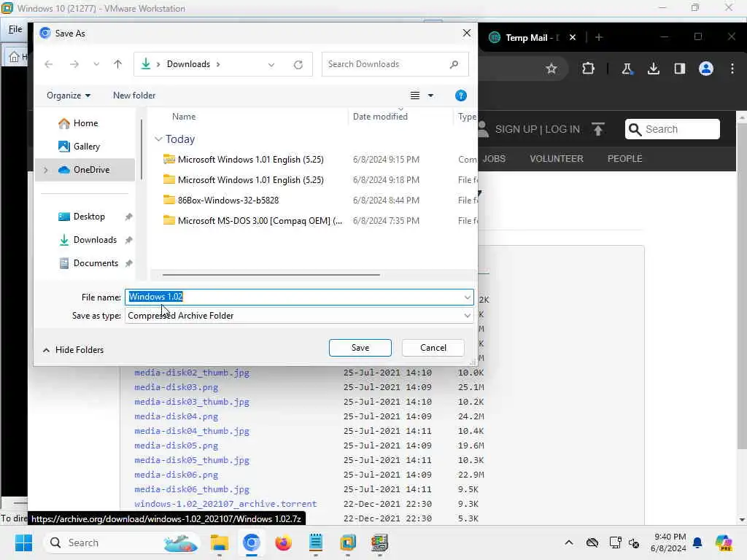Click SIGN UP | LOG IN on archive.org
Image resolution: width=747 pixels, height=560 pixels.
click(x=538, y=130)
